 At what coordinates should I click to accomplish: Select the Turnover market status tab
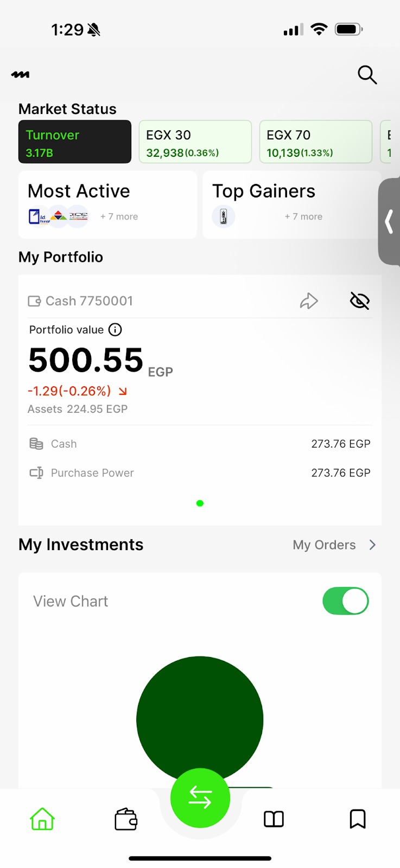[75, 142]
